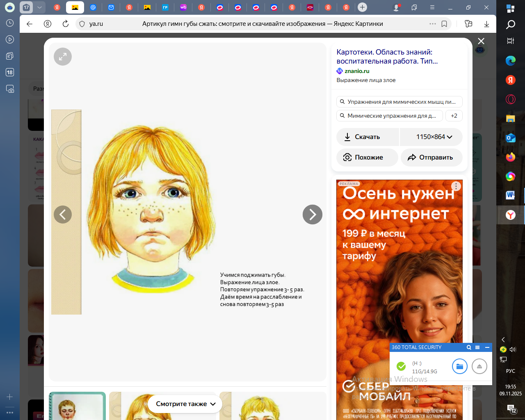This screenshot has width=525, height=420.
Task: Expand image to fullscreen view
Action: click(x=63, y=57)
